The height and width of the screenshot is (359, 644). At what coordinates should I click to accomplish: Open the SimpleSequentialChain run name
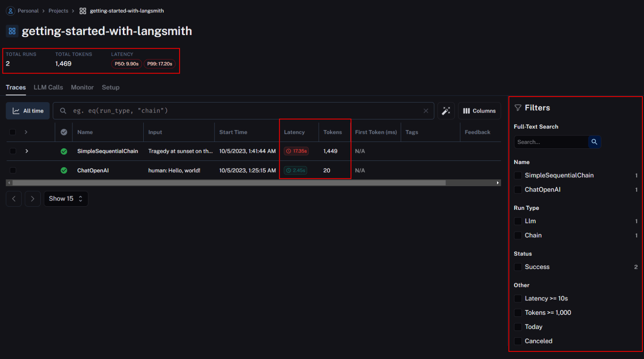[107, 151]
